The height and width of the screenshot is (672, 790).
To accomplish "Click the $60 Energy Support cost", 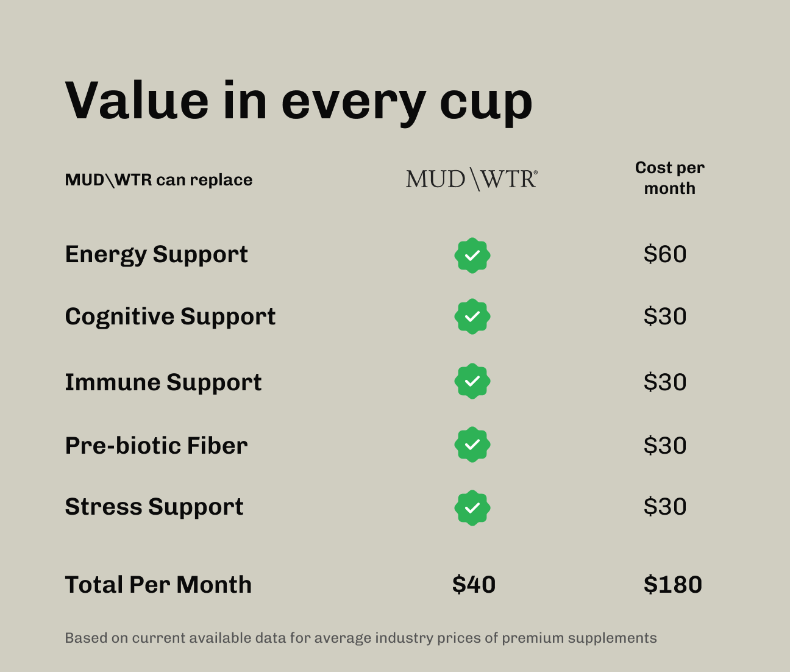I will (x=665, y=254).
